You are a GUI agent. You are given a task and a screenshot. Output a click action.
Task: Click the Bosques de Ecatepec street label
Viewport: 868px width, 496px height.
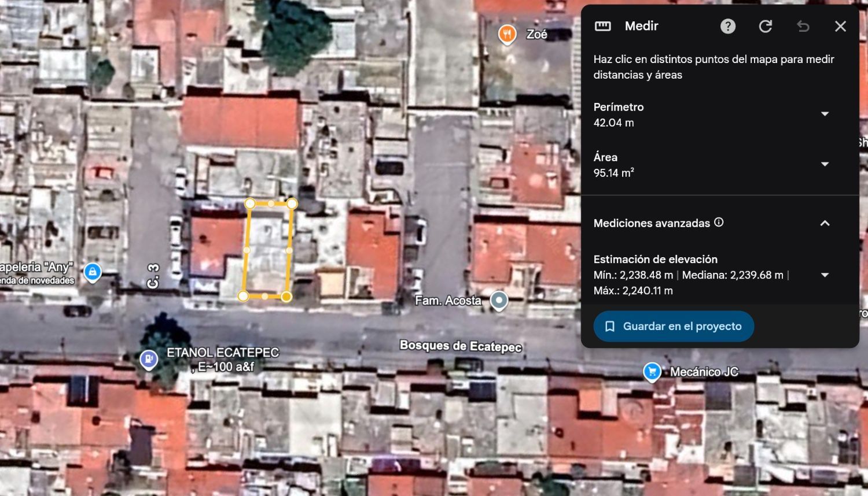[461, 346]
